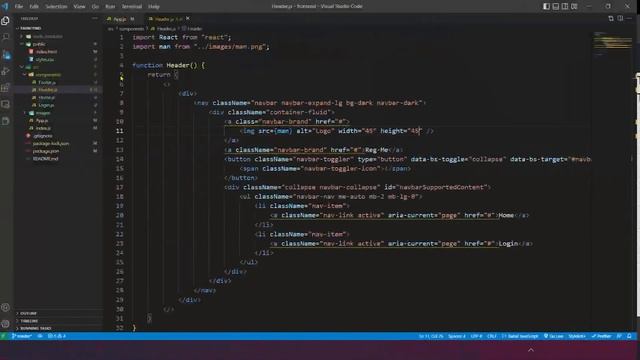Open Source Control view in activity bar
This screenshot has width=640, height=360.
coord(6,55)
